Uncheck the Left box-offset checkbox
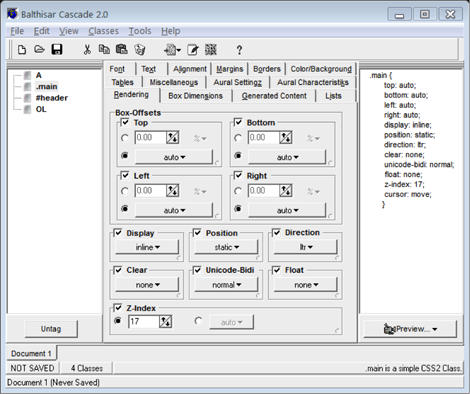 pyautogui.click(x=125, y=175)
